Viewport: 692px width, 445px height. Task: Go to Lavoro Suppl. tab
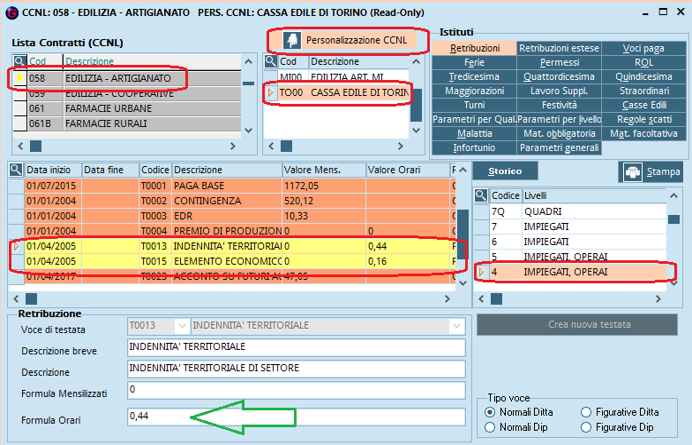pyautogui.click(x=559, y=91)
